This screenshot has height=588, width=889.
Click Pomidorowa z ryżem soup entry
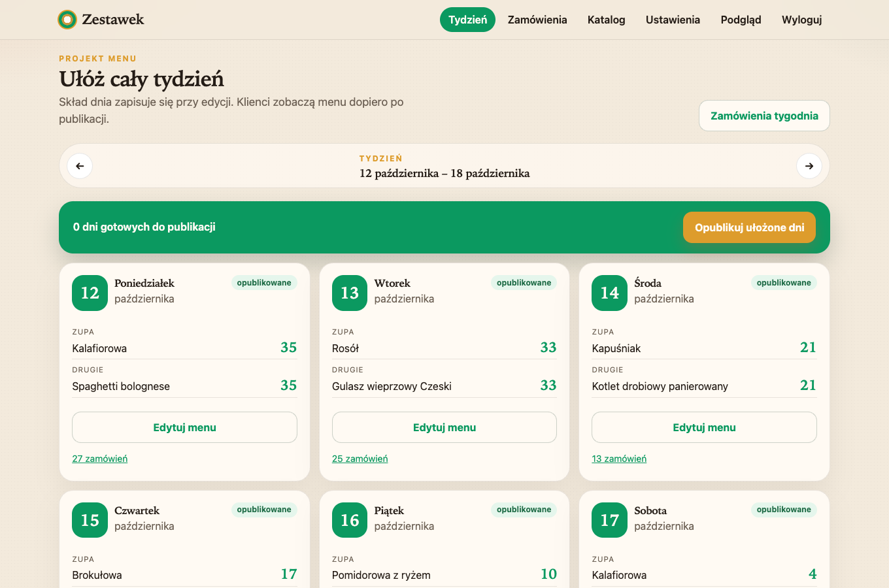(x=381, y=575)
